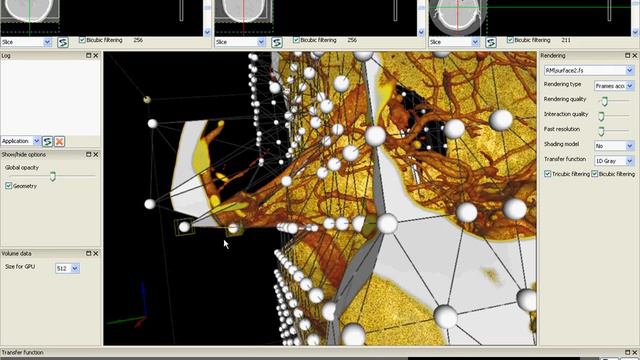
Task: Open the Slice dropdown of the first view
Action: [x=26, y=42]
